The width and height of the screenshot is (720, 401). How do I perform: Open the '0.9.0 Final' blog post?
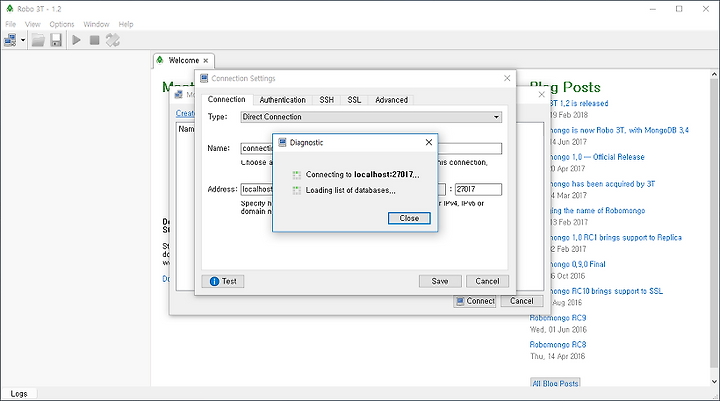577,264
